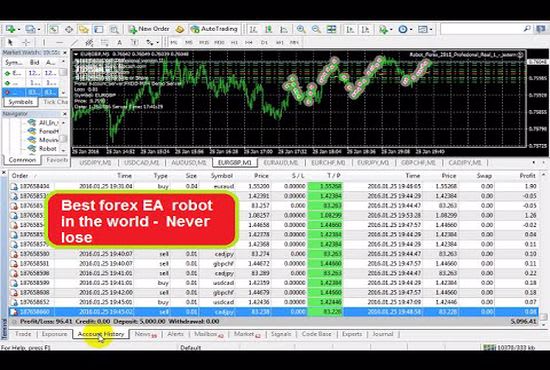
Task: Select order row with eurusd buy 0.04
Action: point(274,186)
